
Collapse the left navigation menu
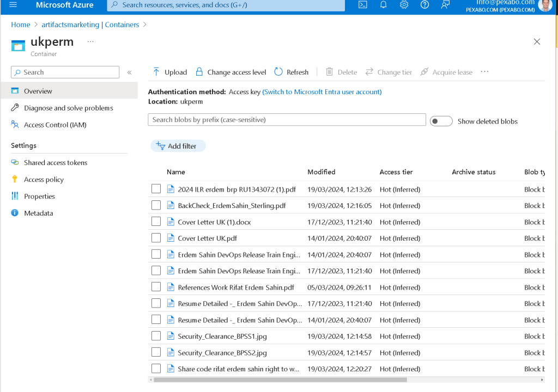tap(130, 72)
